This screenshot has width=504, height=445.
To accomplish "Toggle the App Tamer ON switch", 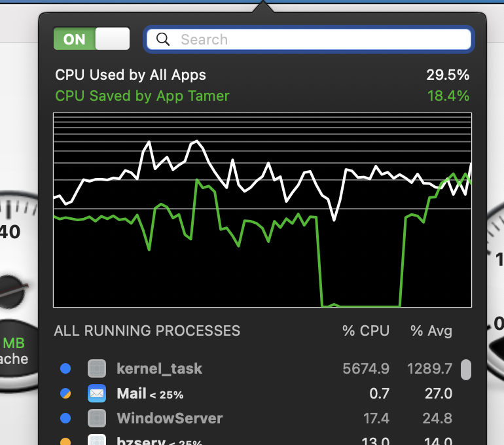I will point(92,39).
